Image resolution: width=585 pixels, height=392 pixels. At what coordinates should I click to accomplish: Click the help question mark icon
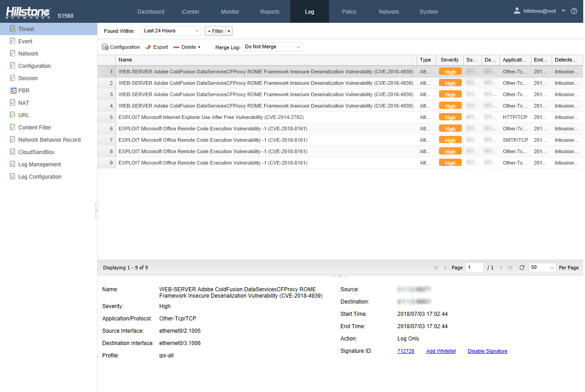tap(574, 11)
